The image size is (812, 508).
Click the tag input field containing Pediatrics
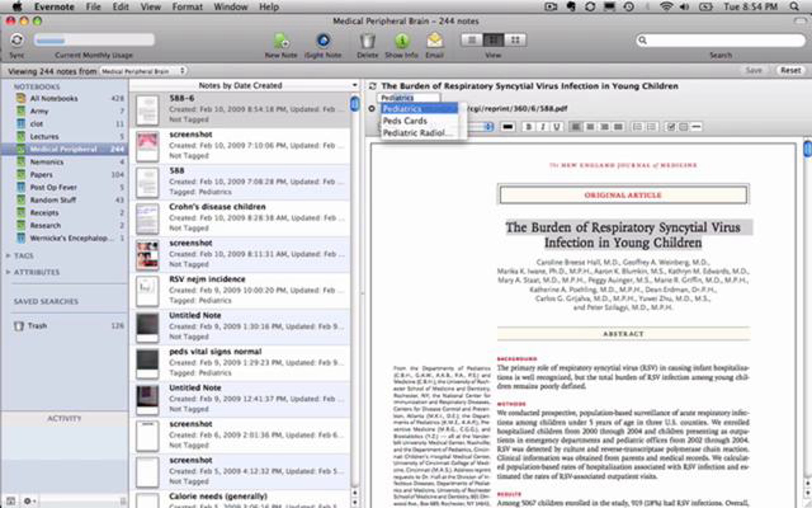pos(408,98)
